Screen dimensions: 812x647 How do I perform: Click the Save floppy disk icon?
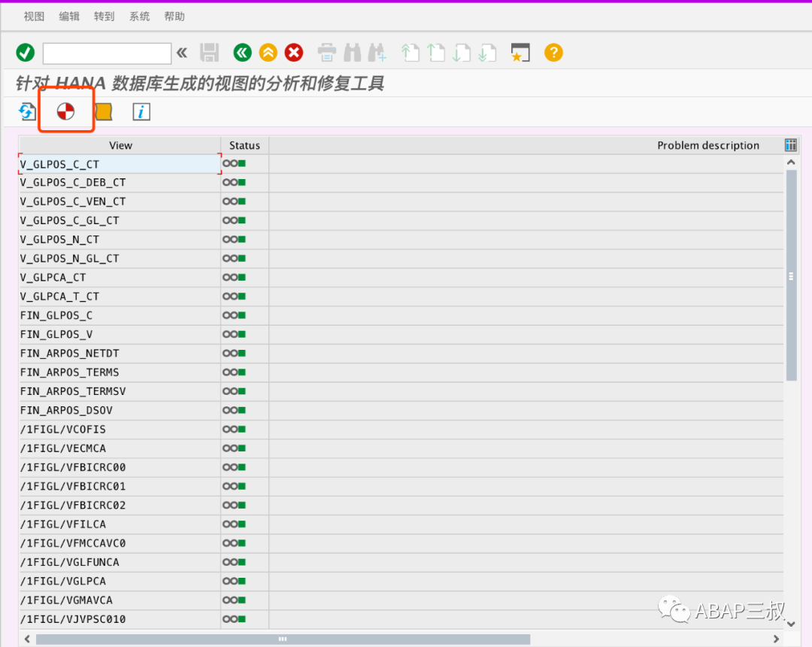click(x=210, y=53)
